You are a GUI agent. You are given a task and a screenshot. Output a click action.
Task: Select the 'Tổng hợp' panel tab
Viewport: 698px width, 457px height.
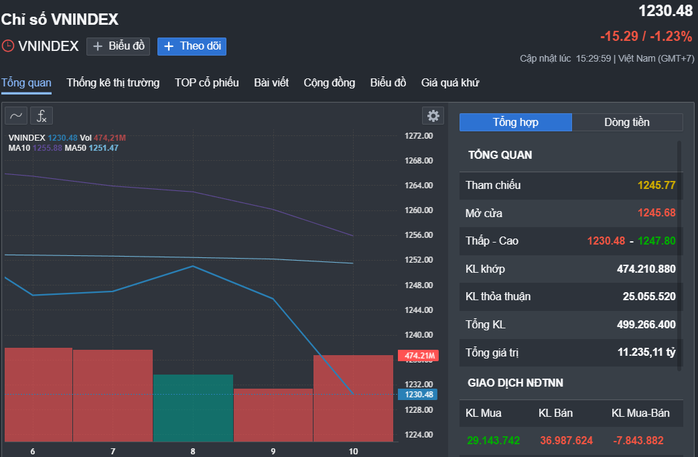click(x=515, y=122)
